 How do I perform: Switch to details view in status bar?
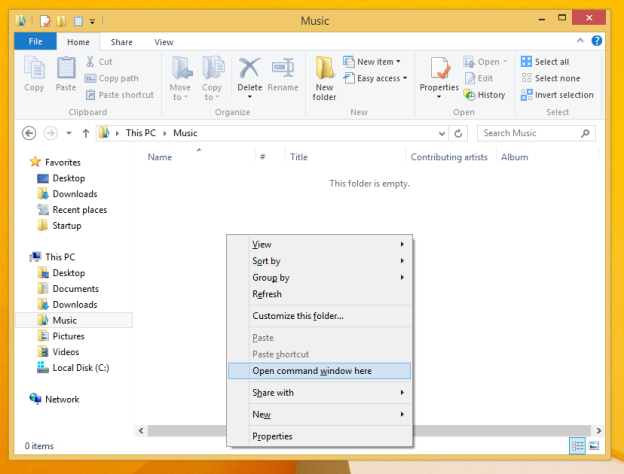coord(577,446)
